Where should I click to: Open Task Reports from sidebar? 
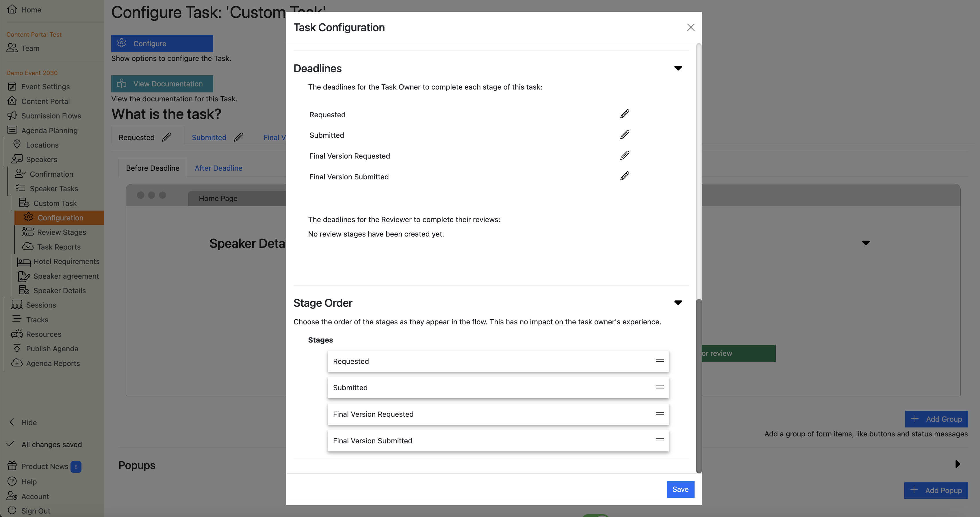click(59, 247)
